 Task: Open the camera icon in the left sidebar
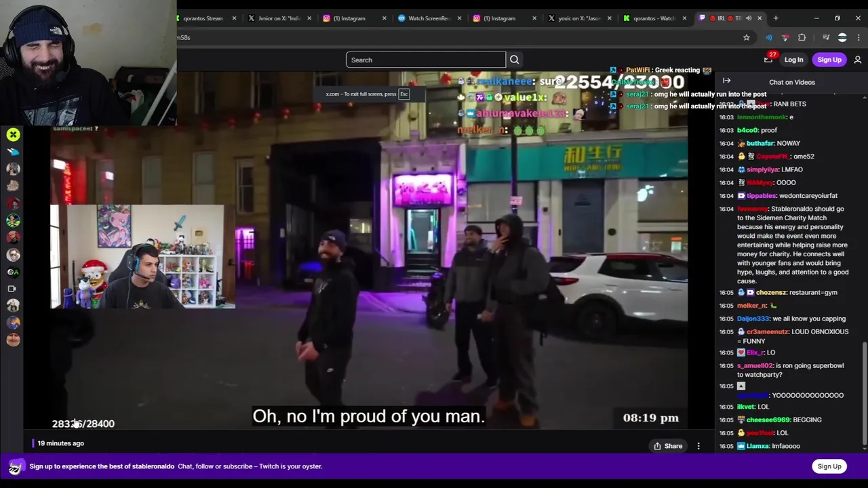(x=12, y=289)
